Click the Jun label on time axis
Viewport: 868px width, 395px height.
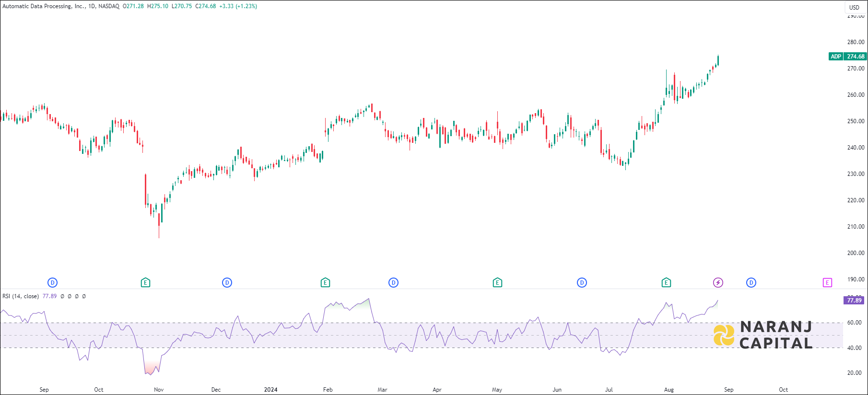point(557,390)
